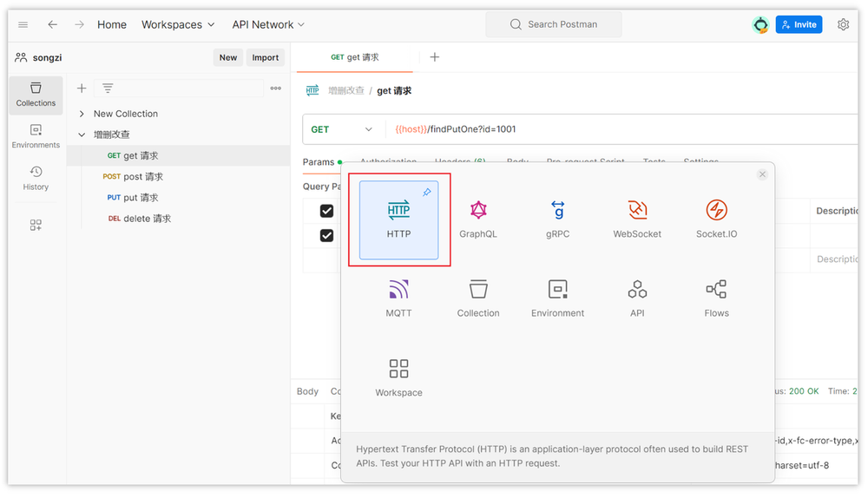Switch to the Params tab

319,162
